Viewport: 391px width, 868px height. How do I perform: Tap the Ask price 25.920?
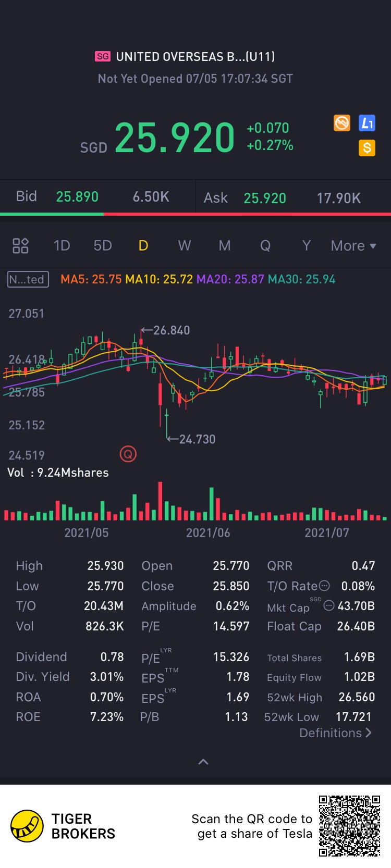[x=265, y=198]
